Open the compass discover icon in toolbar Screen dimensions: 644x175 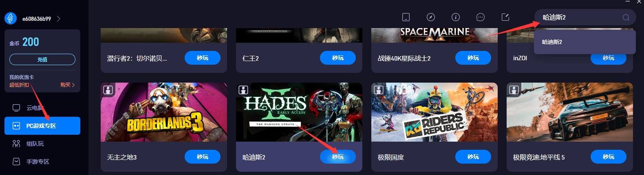point(431,17)
